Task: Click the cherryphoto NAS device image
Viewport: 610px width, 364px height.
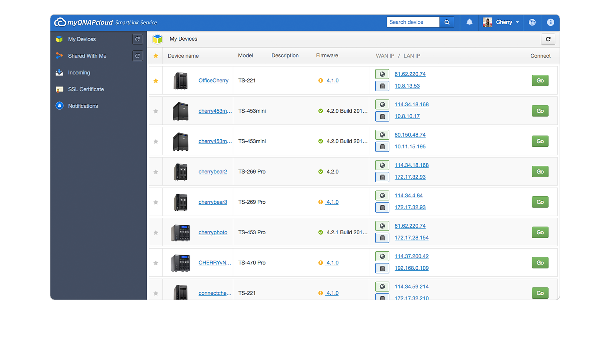Action: [181, 232]
